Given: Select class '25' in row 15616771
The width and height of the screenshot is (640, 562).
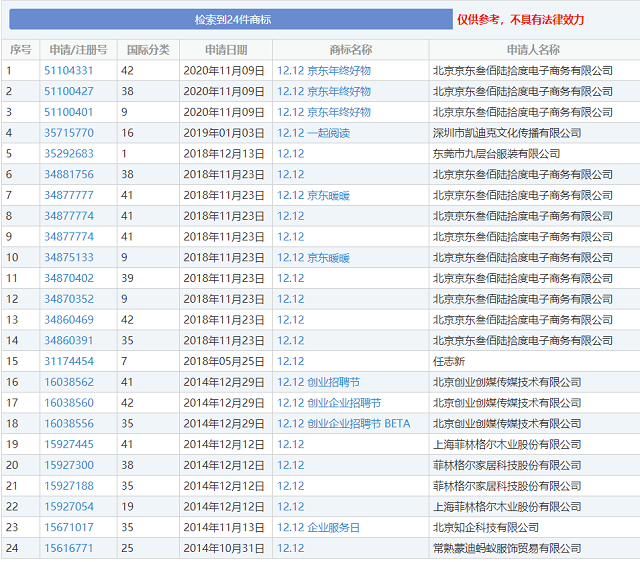Looking at the screenshot, I should [127, 549].
